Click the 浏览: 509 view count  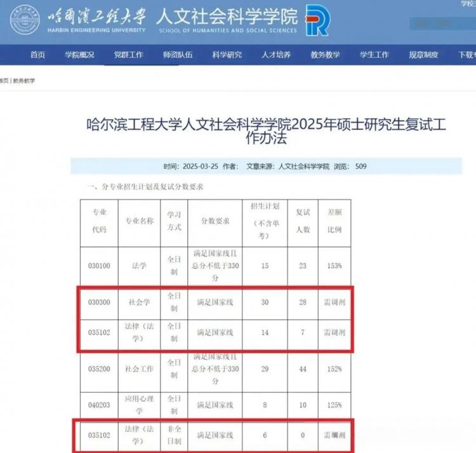coord(350,166)
